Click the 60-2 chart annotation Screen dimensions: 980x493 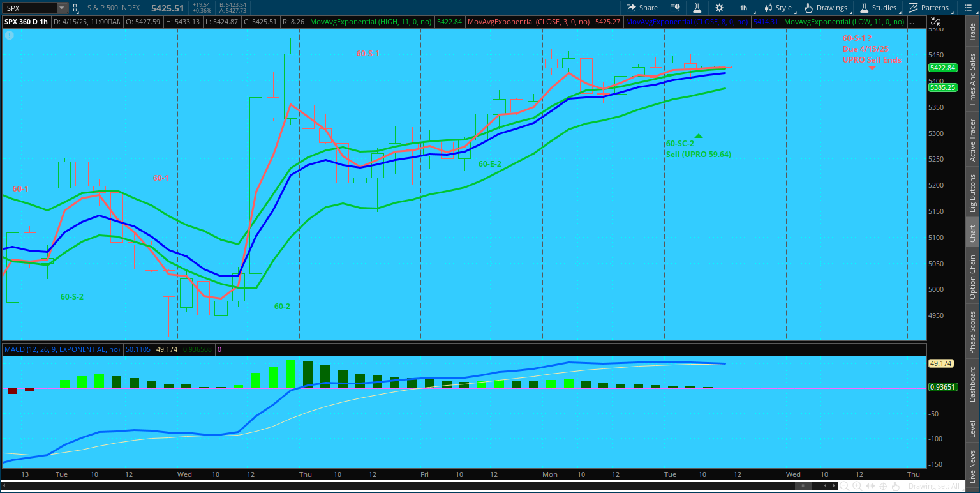tap(282, 307)
